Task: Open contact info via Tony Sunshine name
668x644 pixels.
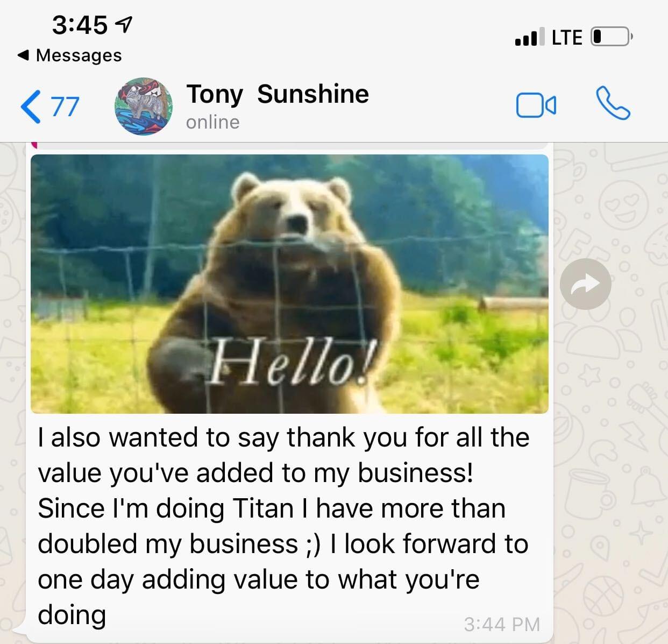Action: coord(278,94)
